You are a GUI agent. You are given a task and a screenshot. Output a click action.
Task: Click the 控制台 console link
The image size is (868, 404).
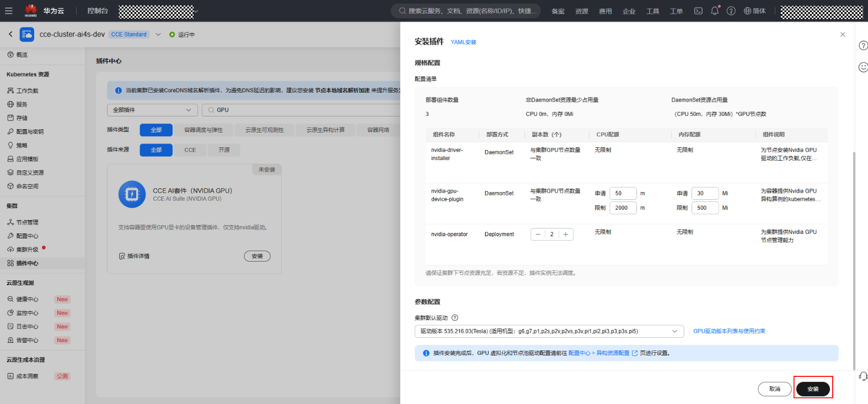pyautogui.click(x=98, y=11)
